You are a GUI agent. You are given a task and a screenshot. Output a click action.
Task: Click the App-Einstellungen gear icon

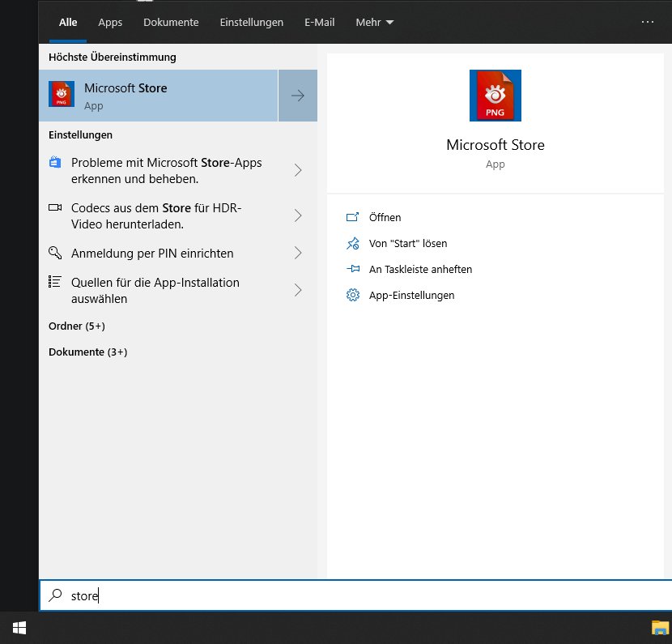pyautogui.click(x=353, y=295)
